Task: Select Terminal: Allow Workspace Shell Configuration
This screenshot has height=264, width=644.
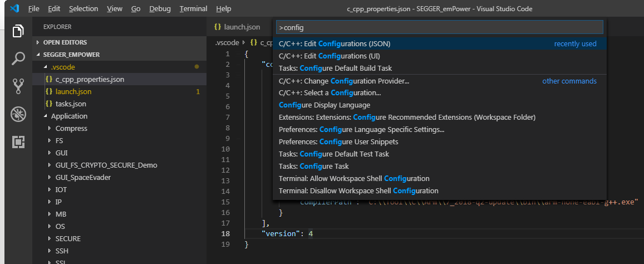Action: 440,179
